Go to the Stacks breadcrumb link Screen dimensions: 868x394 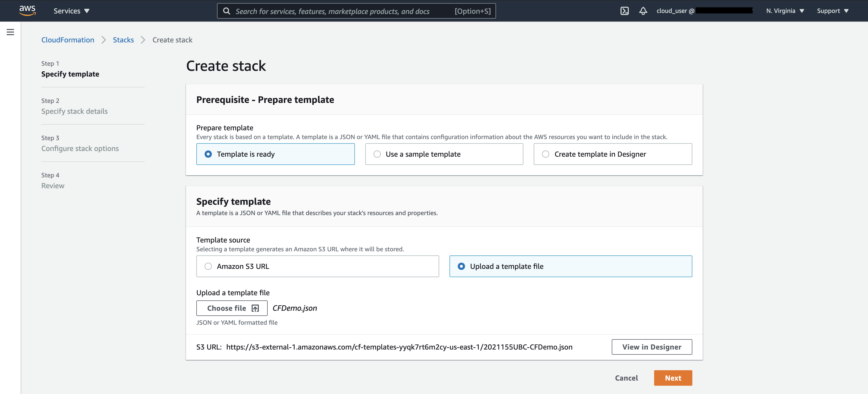pos(123,40)
